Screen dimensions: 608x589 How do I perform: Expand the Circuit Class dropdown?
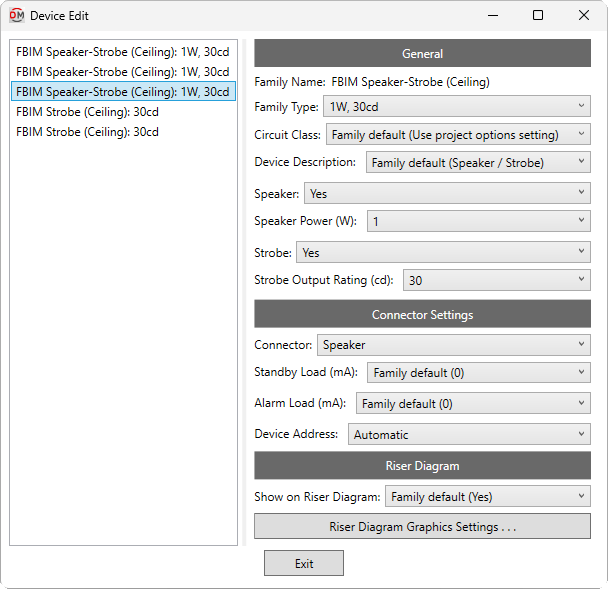(x=458, y=134)
